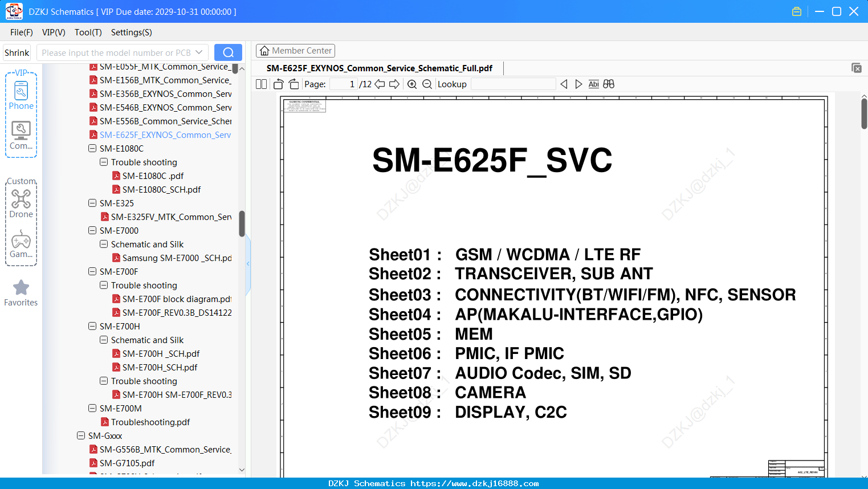Open Troubleshooting.pdf under SM-E700M
The image size is (868, 489).
point(150,422)
